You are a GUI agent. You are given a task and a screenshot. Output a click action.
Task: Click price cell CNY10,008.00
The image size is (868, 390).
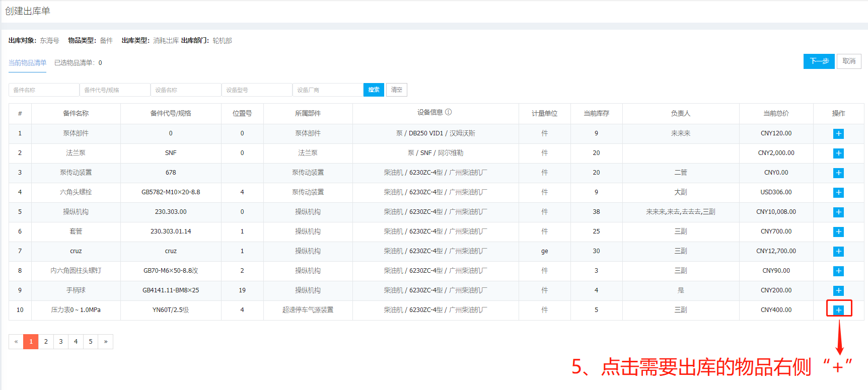(776, 212)
